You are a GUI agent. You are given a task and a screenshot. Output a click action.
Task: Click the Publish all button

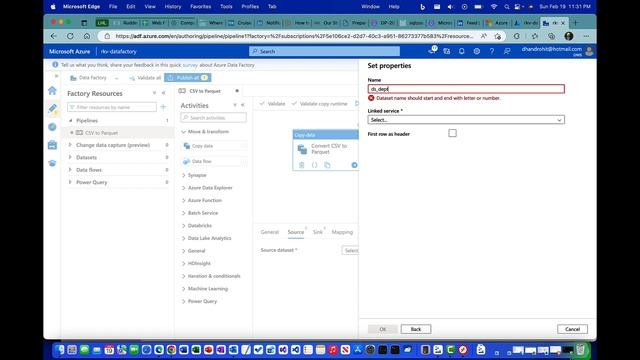188,78
